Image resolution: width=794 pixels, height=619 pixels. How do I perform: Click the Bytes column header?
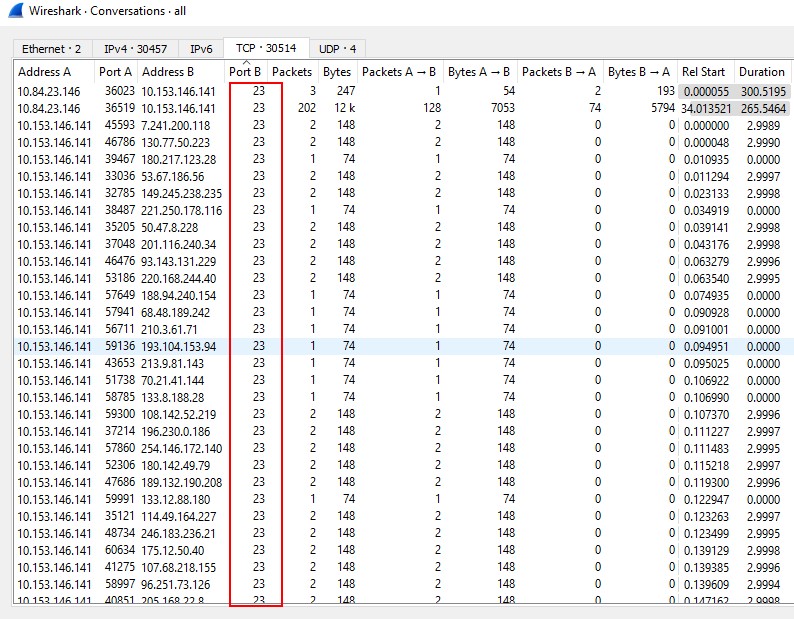(x=337, y=72)
